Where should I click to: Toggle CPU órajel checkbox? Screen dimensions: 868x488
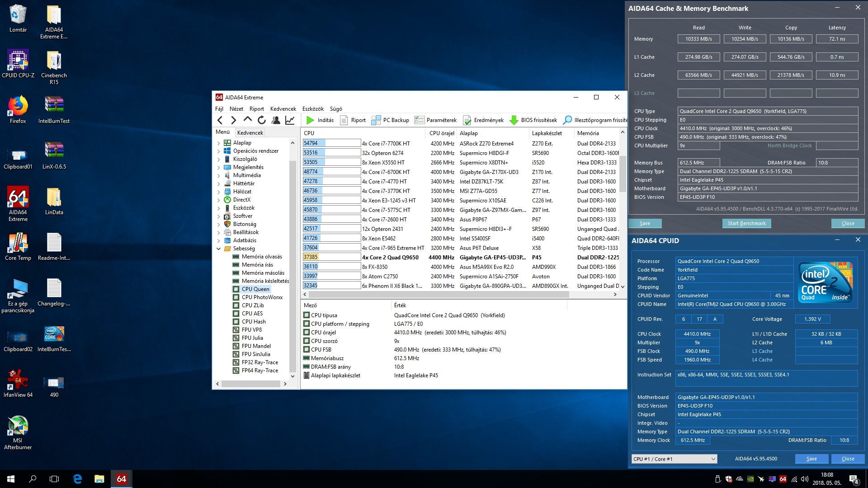click(307, 333)
